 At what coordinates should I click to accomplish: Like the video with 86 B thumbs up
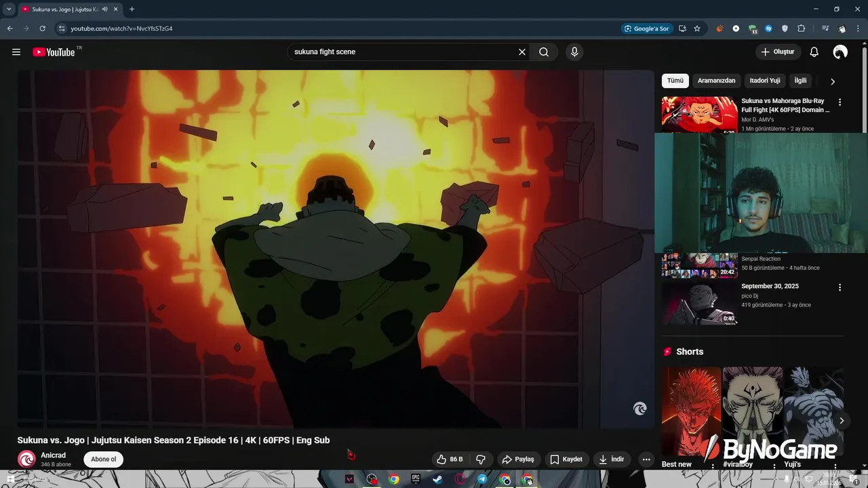pyautogui.click(x=450, y=460)
